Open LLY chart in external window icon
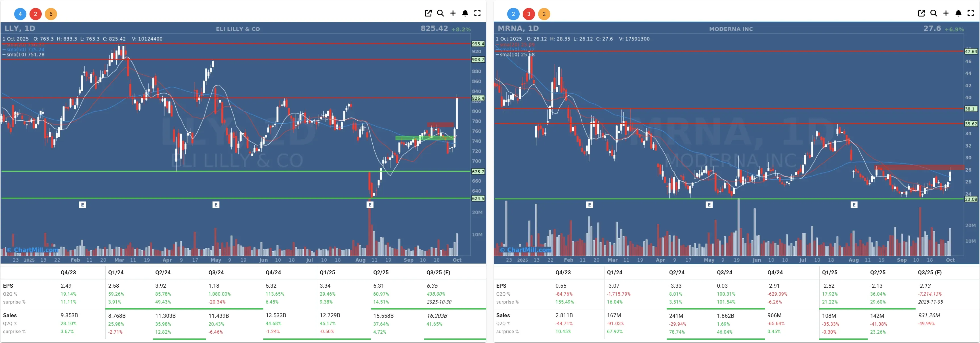Viewport: 980px width, 343px height. tap(428, 13)
